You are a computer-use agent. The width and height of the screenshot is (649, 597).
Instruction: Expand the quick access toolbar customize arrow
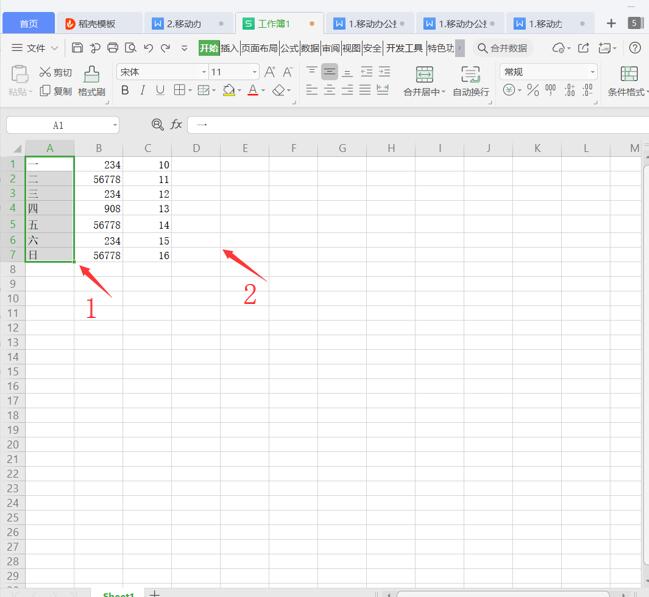184,48
